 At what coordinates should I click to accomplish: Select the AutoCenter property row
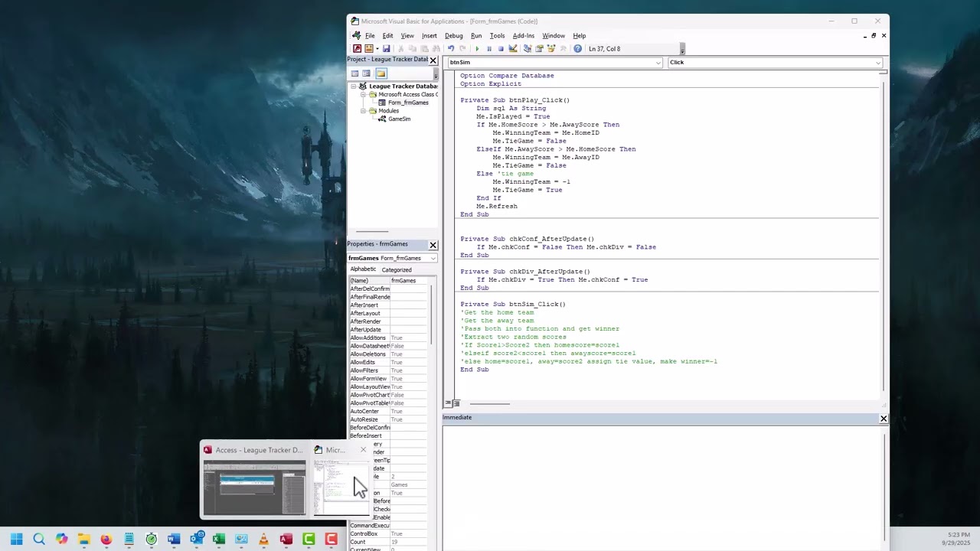coord(389,412)
